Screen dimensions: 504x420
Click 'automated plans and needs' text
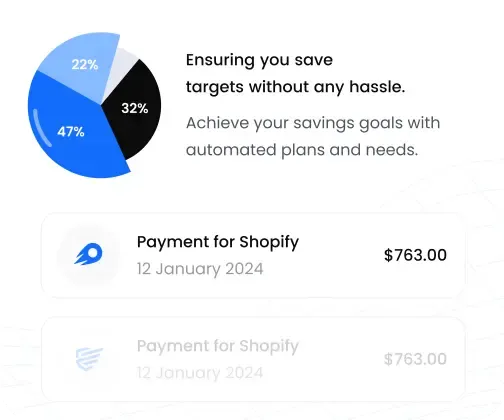point(302,150)
